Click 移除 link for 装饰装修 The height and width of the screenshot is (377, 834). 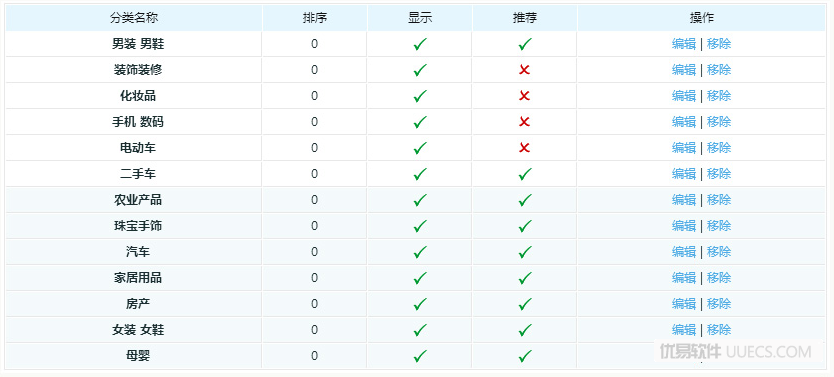[719, 70]
